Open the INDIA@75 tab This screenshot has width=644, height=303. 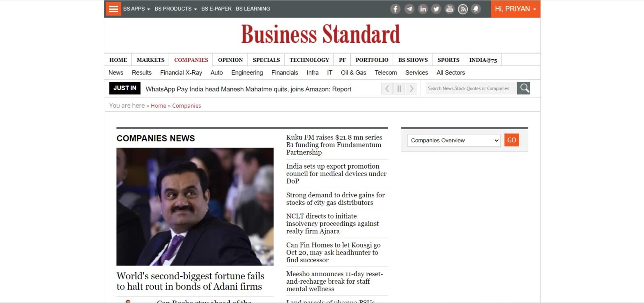tap(483, 60)
